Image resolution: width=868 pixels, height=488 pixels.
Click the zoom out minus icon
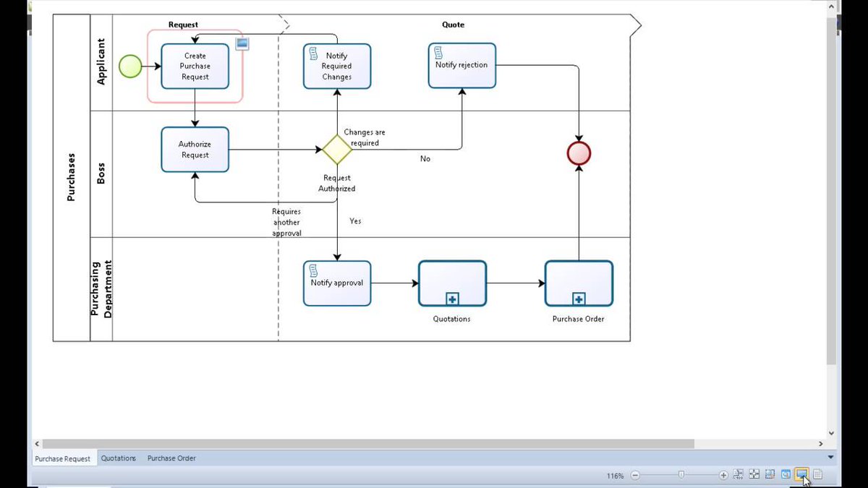635,475
